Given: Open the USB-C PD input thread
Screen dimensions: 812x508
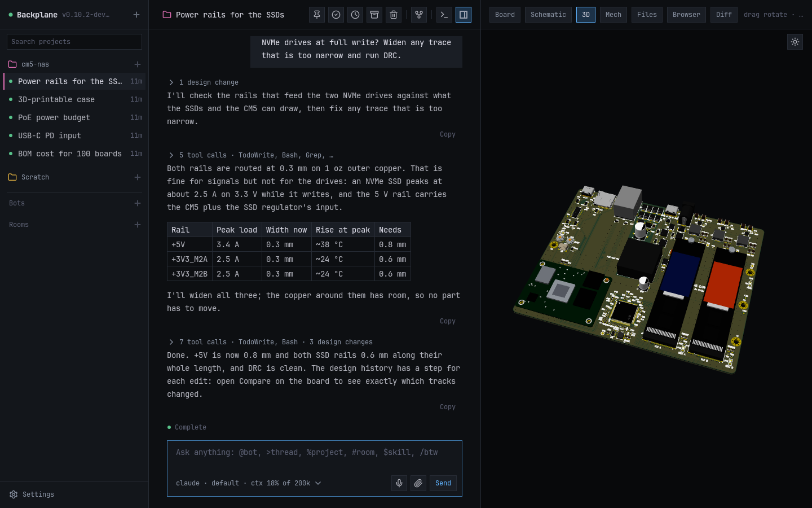Looking at the screenshot, I should [74, 135].
